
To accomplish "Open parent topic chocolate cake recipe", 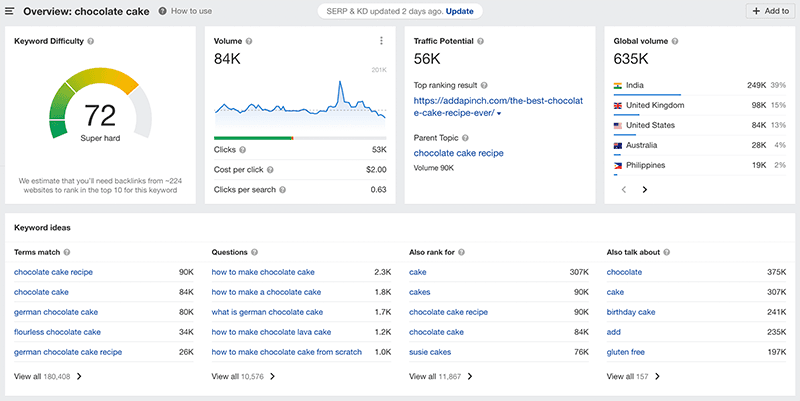I will coord(459,153).
